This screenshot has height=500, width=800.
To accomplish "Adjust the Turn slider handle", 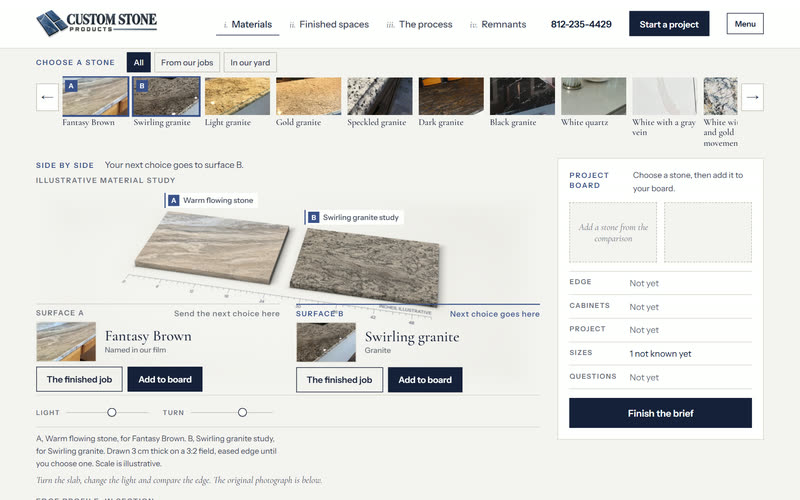I will click(x=242, y=412).
